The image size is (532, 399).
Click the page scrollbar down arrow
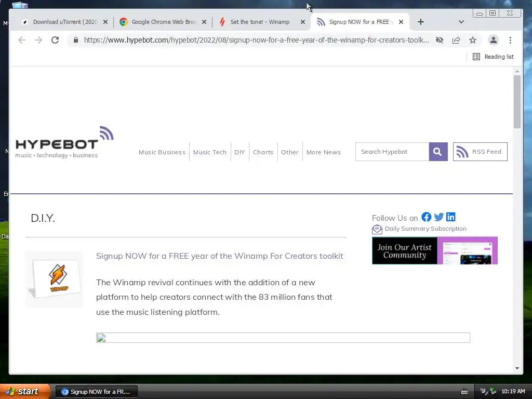coord(517,368)
